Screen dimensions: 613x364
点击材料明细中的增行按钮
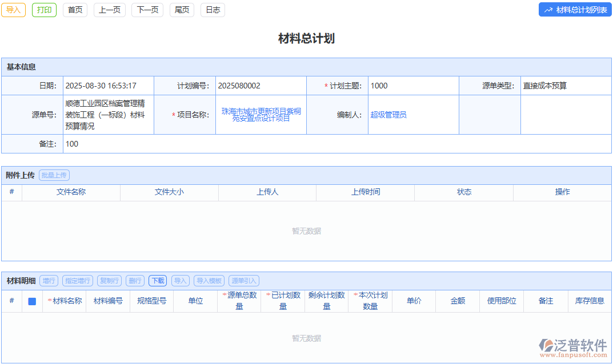(x=49, y=280)
